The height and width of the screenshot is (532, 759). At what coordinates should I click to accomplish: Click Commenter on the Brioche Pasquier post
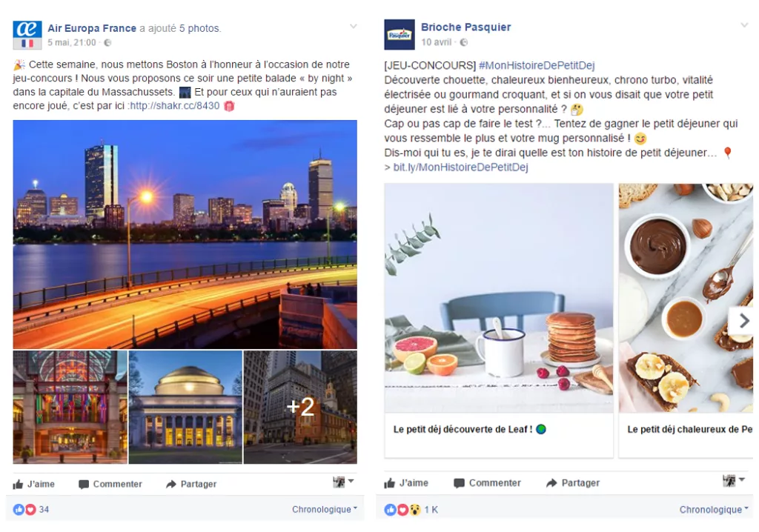pos(488,482)
